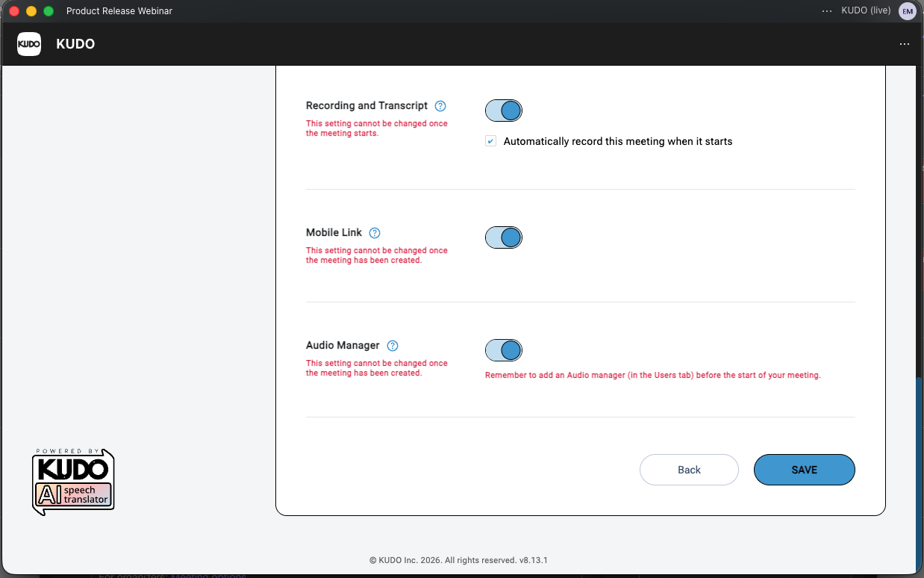Viewport: 924px width, 578px height.
Task: Click the KUDO (live) title bar text
Action: (866, 11)
